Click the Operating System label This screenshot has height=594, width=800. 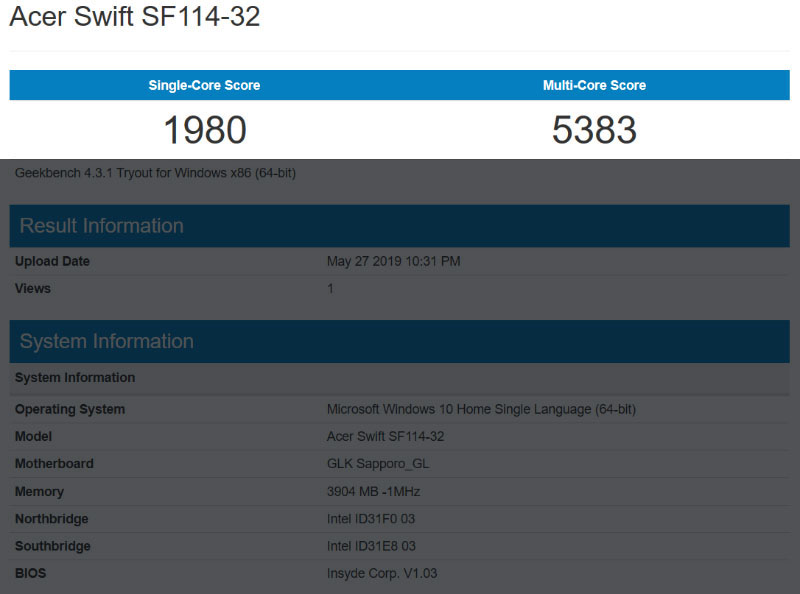click(x=70, y=409)
